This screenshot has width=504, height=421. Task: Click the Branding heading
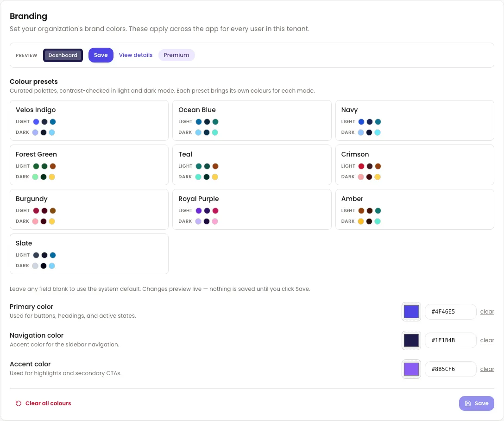[x=28, y=16]
